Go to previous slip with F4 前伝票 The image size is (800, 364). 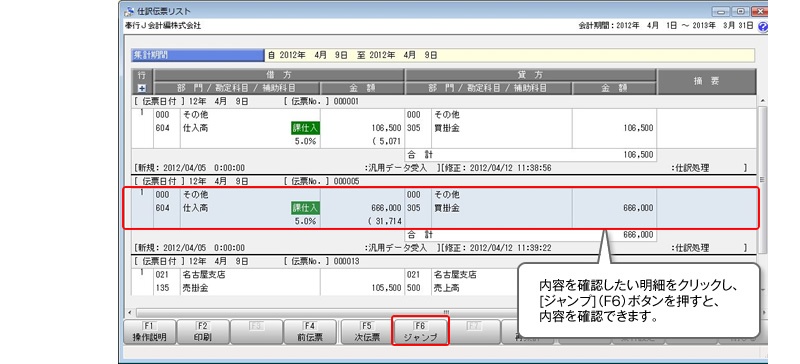pos(310,332)
